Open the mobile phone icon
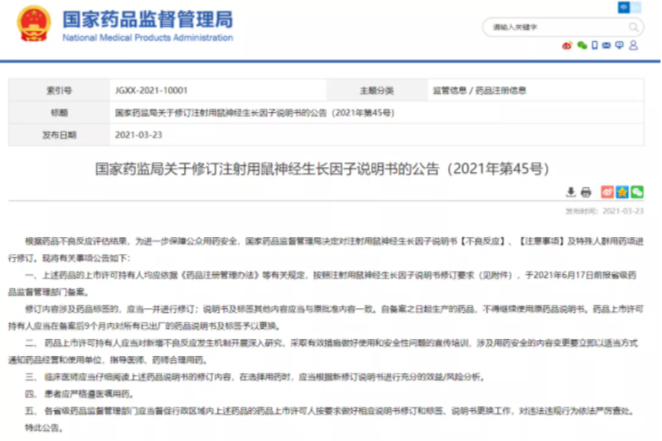Screen dimensions: 662x441 pyautogui.click(x=594, y=45)
